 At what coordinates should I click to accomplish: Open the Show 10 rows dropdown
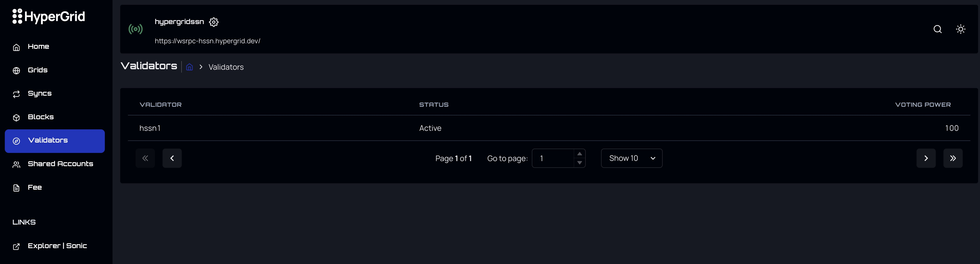point(632,158)
